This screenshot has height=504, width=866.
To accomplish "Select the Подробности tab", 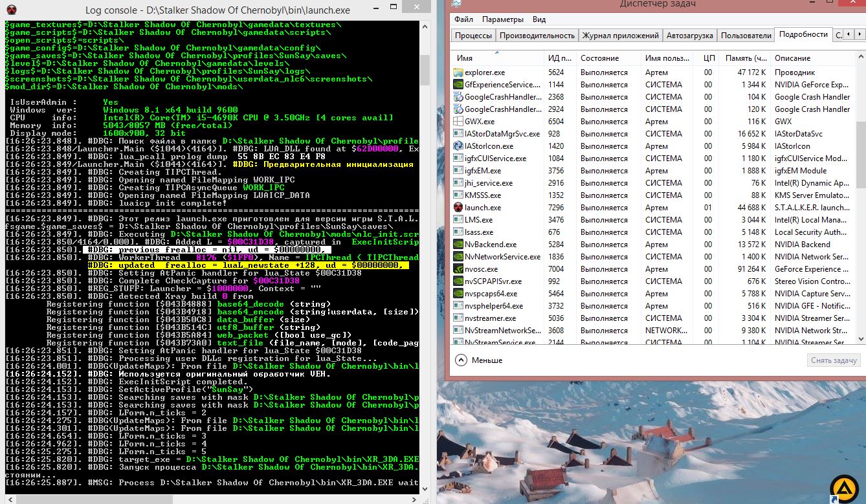I will [803, 34].
